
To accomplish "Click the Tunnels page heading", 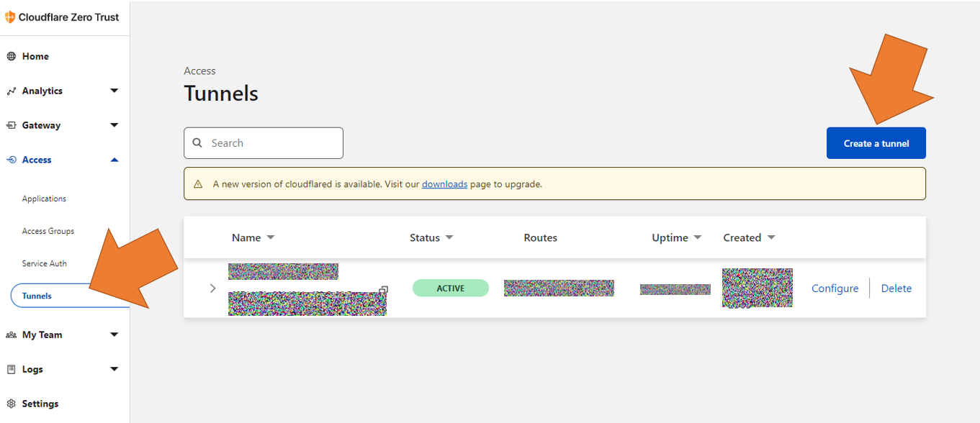I will click(x=221, y=94).
